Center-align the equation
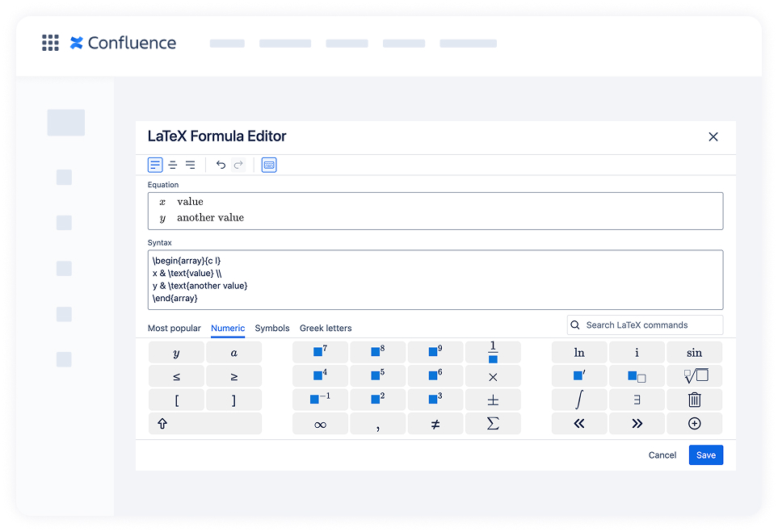Image resolution: width=778 pixels, height=532 pixels. 173,165
